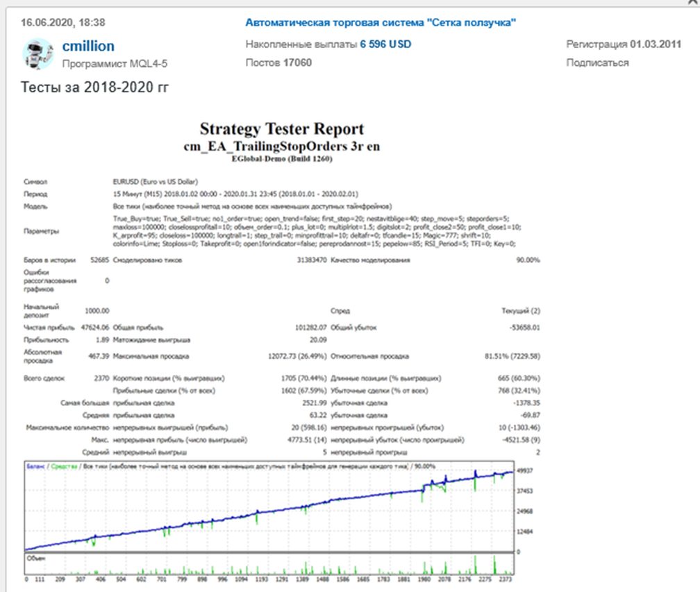Click the bars in history value "52685"
This screenshot has width=700, height=592.
point(99,260)
